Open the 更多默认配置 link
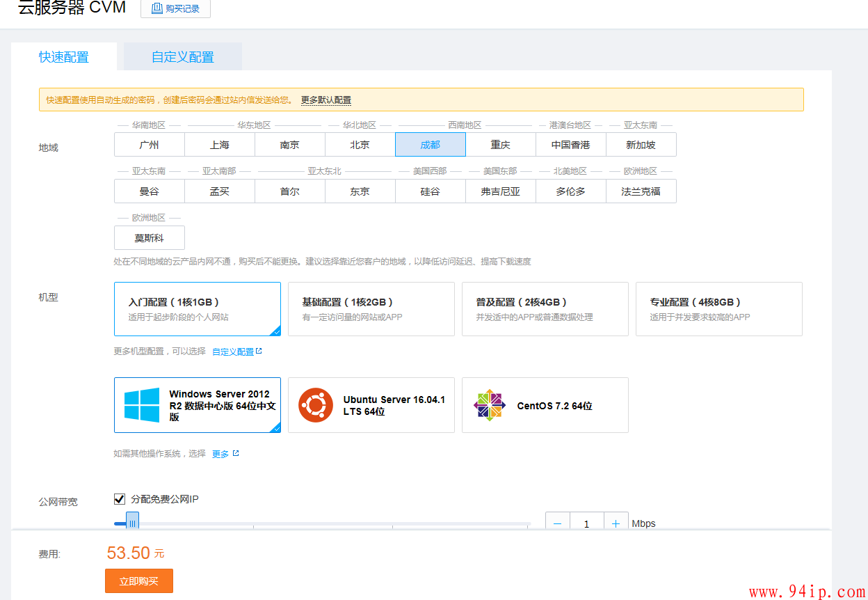 pyautogui.click(x=326, y=100)
